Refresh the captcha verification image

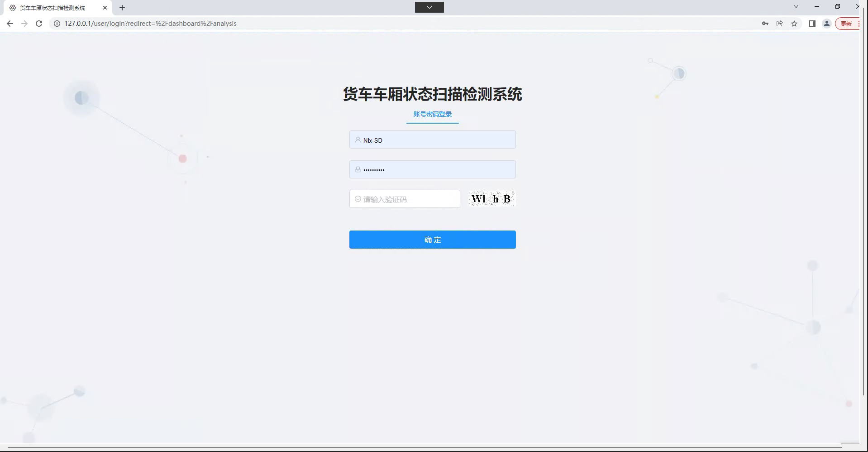click(x=491, y=199)
